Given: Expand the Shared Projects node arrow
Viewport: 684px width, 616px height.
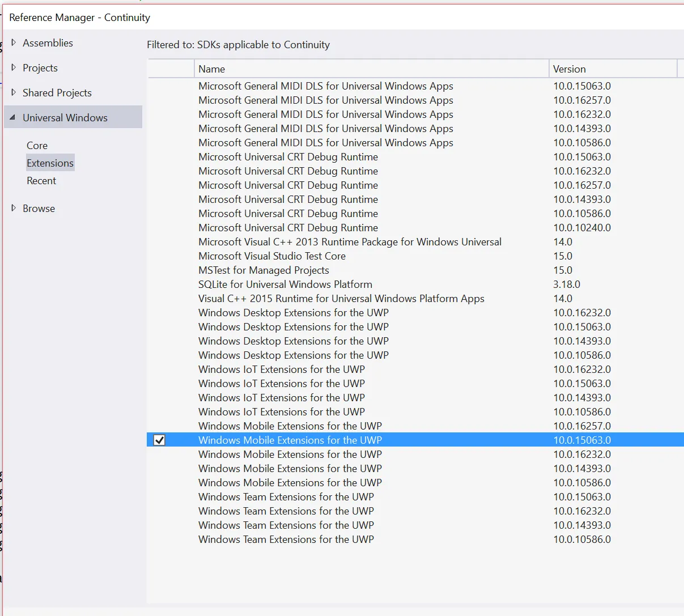Looking at the screenshot, I should (x=14, y=92).
